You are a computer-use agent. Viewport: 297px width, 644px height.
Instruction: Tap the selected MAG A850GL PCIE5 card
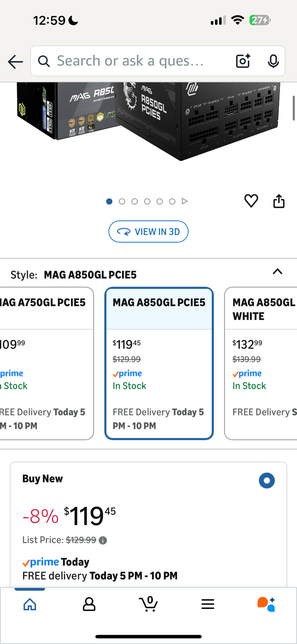(159, 363)
